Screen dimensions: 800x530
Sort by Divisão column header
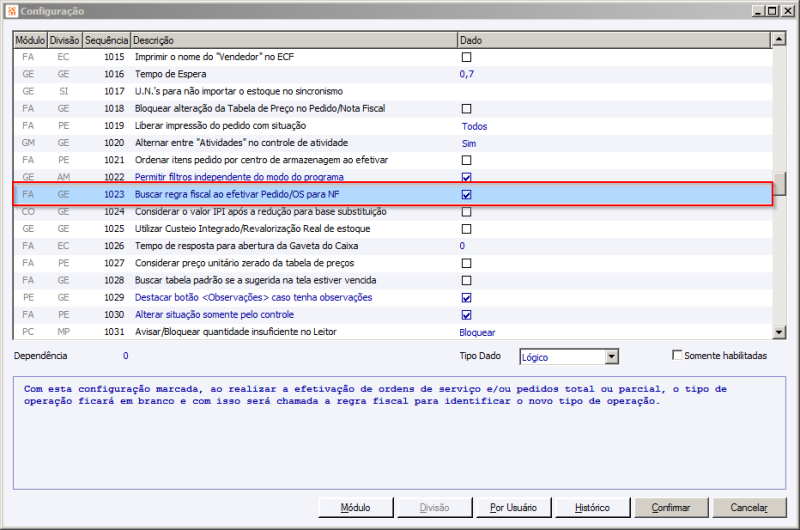[x=64, y=40]
